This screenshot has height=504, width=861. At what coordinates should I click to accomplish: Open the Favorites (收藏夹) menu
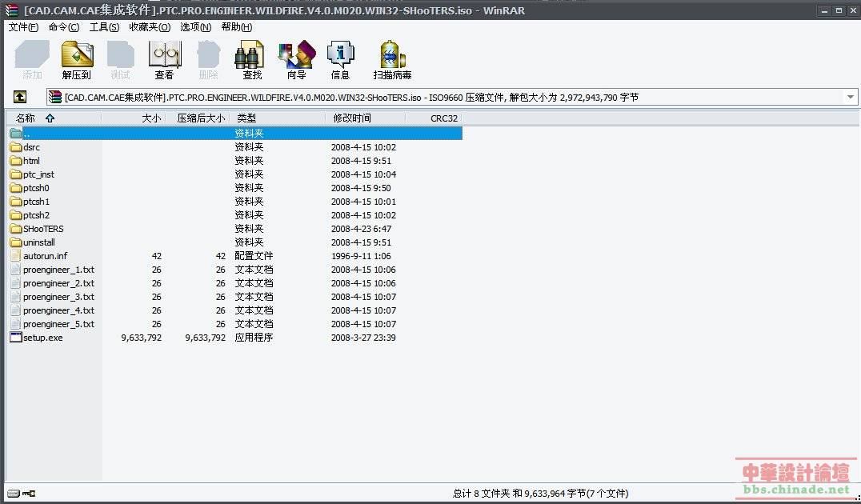150,27
